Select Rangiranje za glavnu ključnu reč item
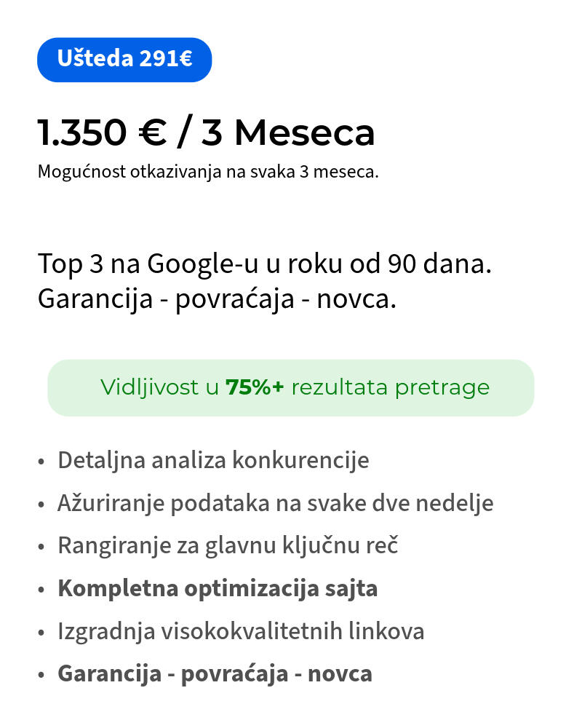 pos(228,545)
